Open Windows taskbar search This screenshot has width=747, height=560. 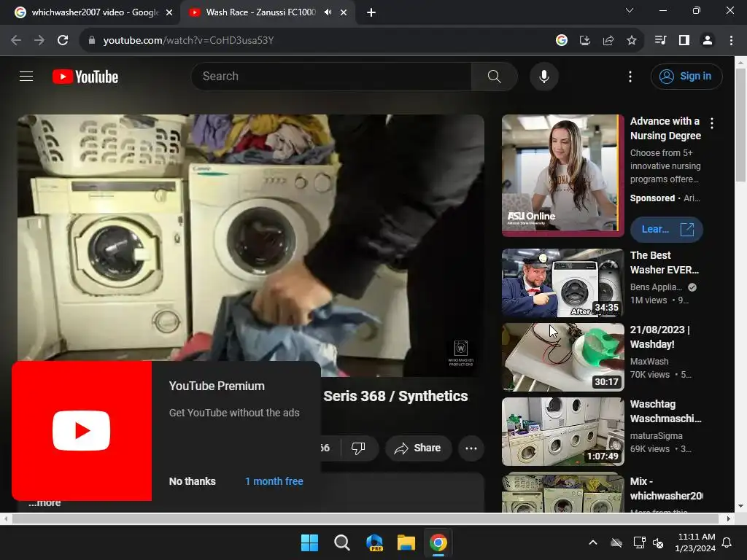[x=341, y=542]
